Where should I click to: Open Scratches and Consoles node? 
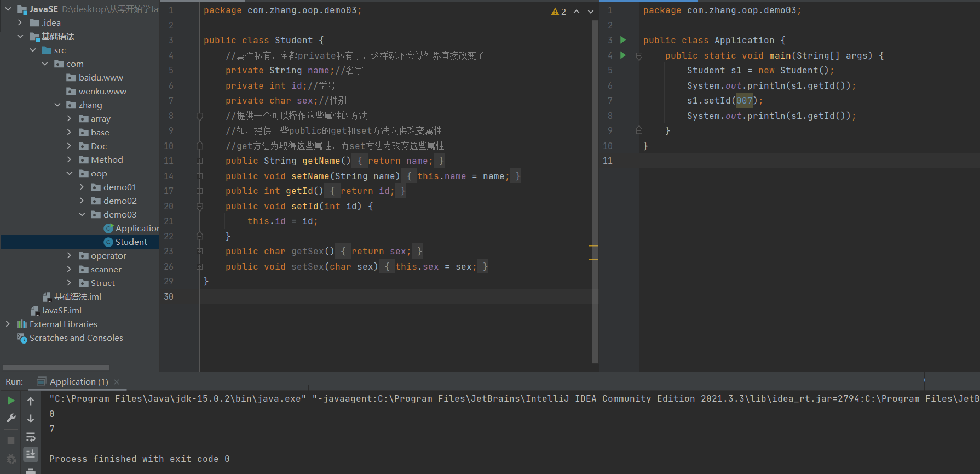point(70,338)
